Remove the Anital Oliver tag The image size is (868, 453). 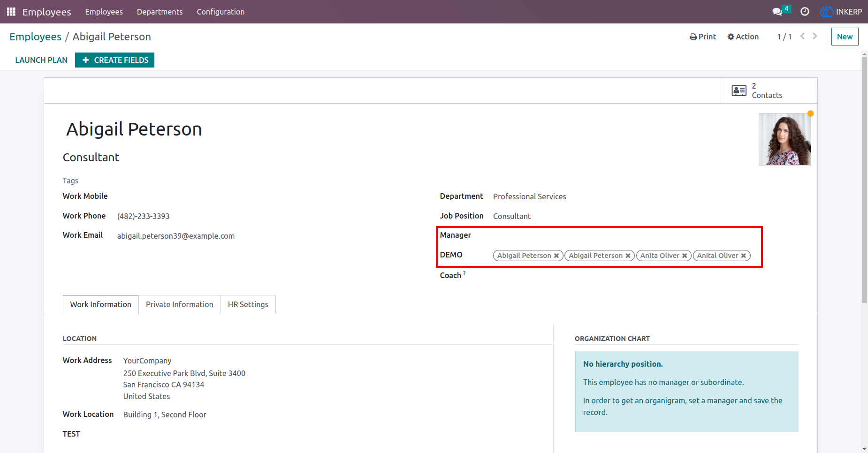pyautogui.click(x=744, y=256)
